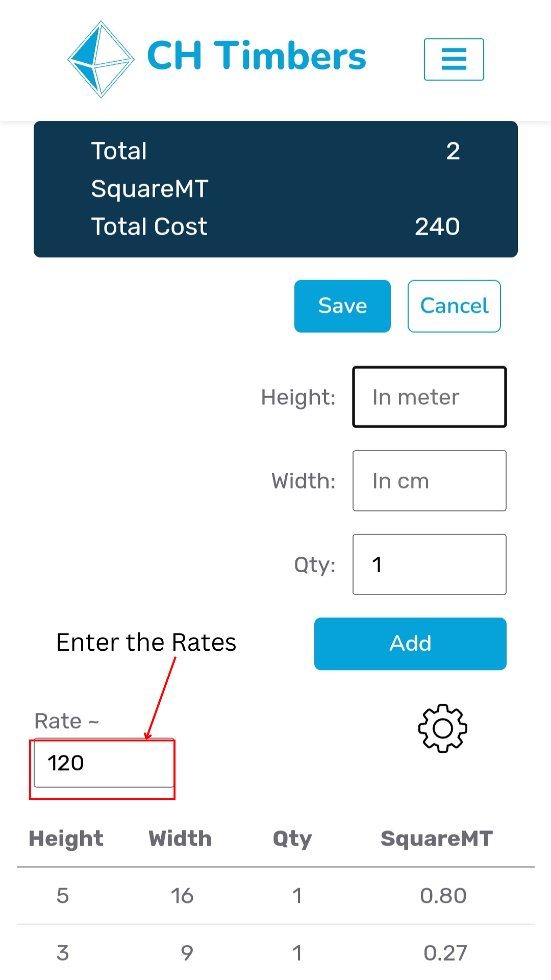This screenshot has width=551, height=980.
Task: Focus the Width input in cm
Action: click(x=430, y=480)
